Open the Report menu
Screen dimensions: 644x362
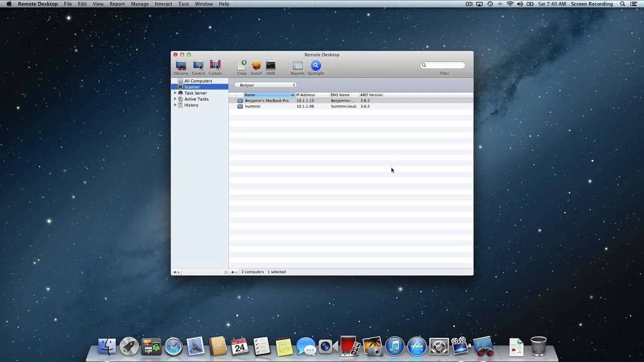(x=117, y=4)
